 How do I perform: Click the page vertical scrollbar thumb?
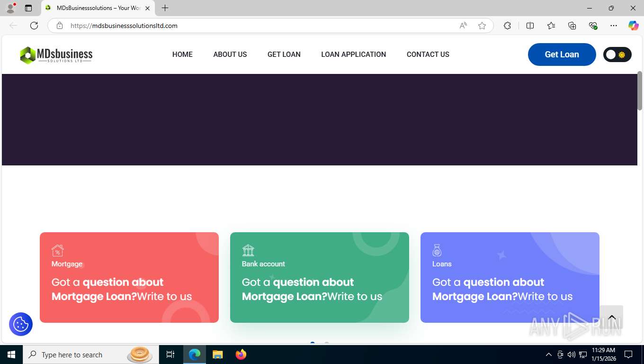(x=640, y=91)
